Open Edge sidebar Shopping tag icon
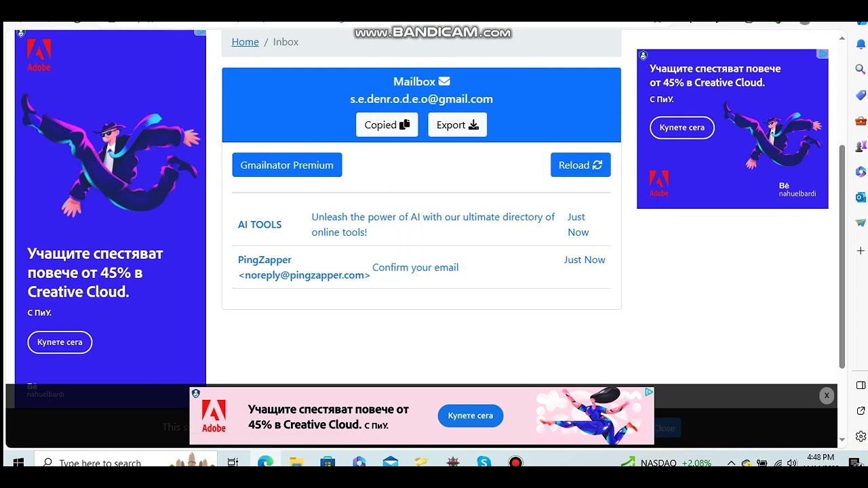The height and width of the screenshot is (488, 868). click(861, 95)
